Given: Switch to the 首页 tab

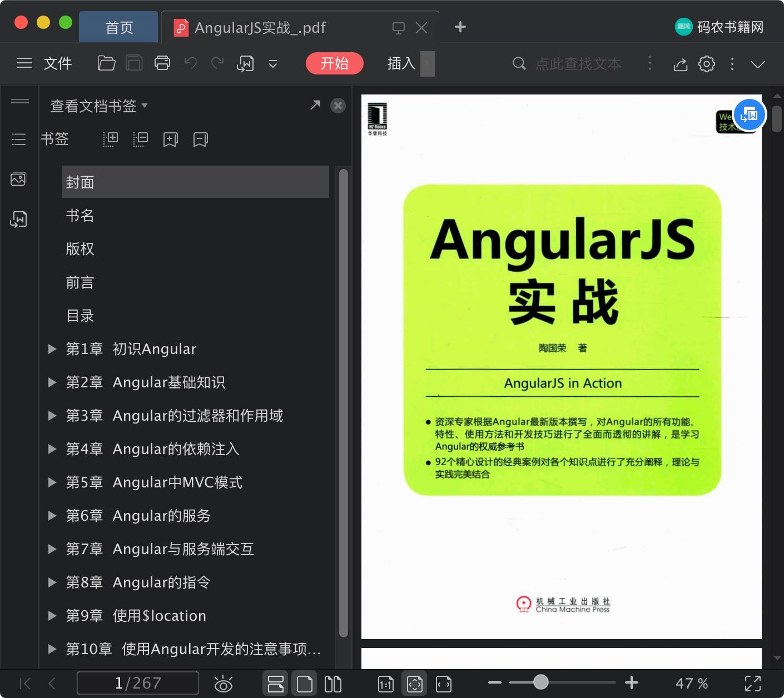Looking at the screenshot, I should point(119,27).
